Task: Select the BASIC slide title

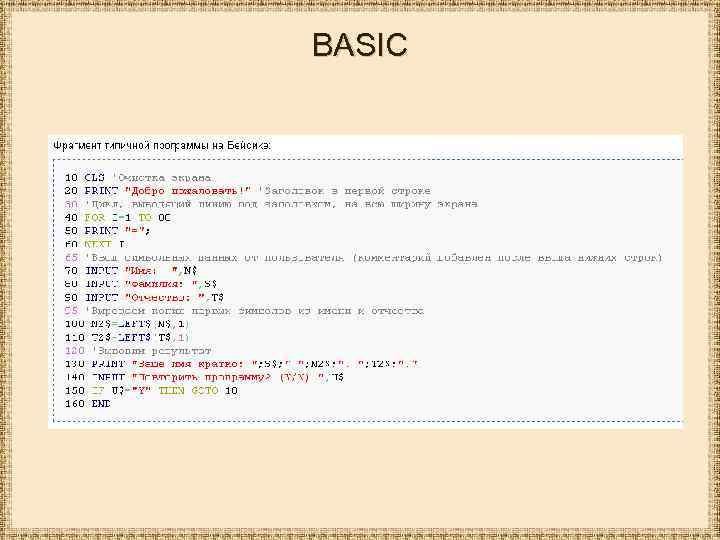Action: 360,45
